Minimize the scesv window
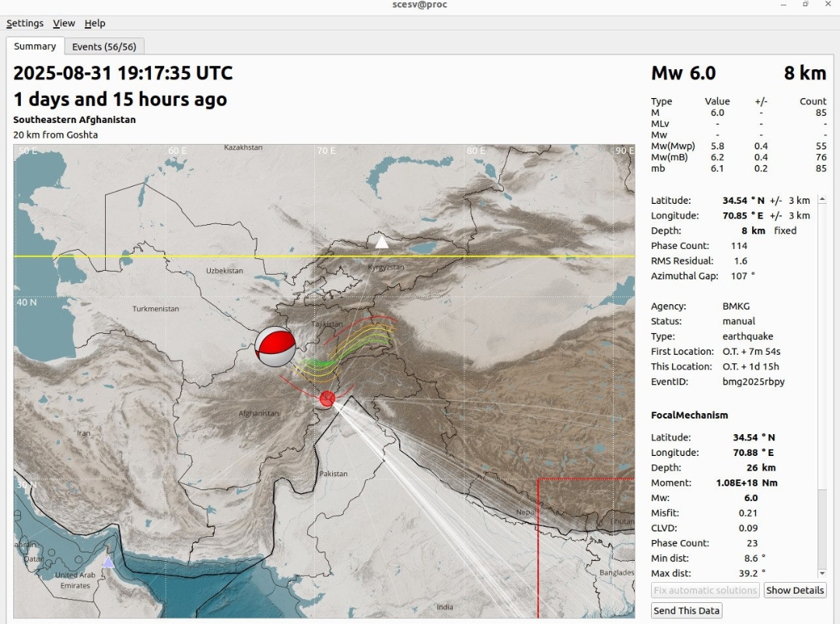 (783, 5)
